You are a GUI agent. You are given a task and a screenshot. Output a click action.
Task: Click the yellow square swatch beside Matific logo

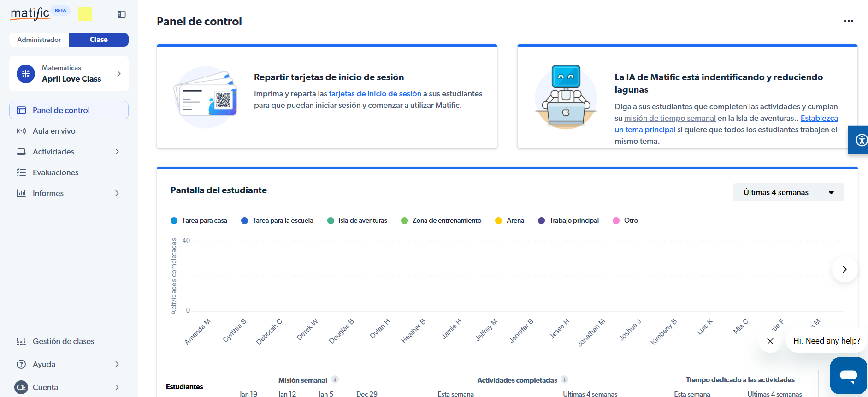[x=85, y=14]
